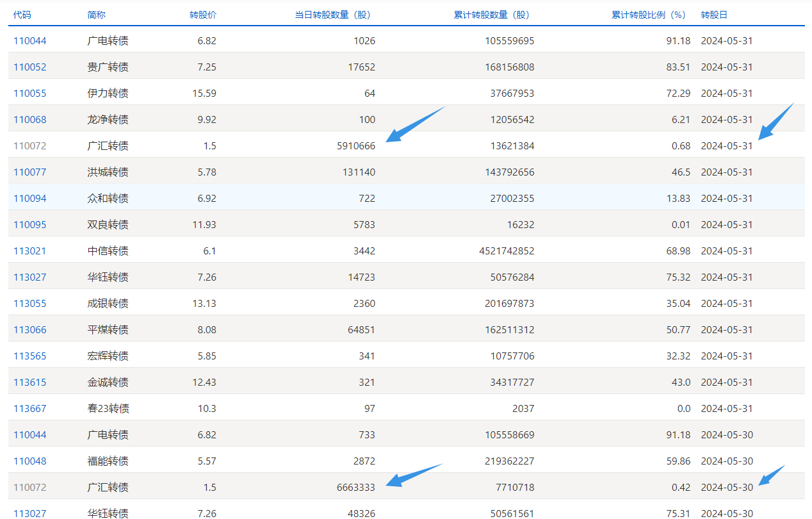Screen dimensions: 812x519
Task: Open bond code 113021 link
Action: [x=30, y=251]
